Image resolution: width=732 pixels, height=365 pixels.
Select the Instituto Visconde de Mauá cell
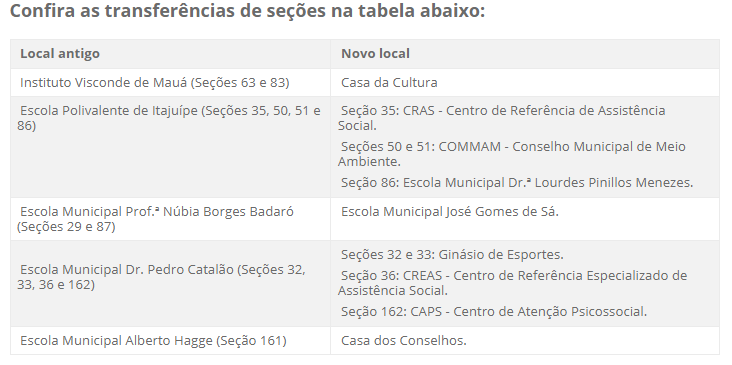coord(170,83)
